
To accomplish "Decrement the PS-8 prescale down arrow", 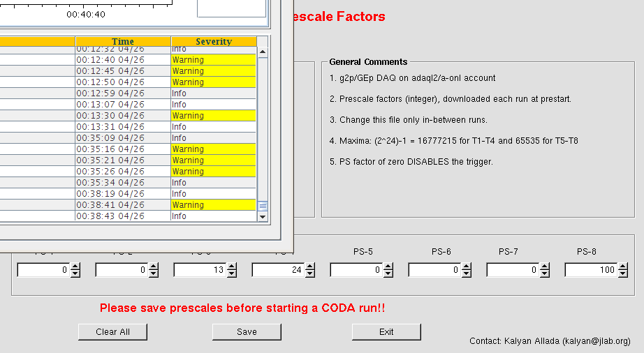I will 623,273.
